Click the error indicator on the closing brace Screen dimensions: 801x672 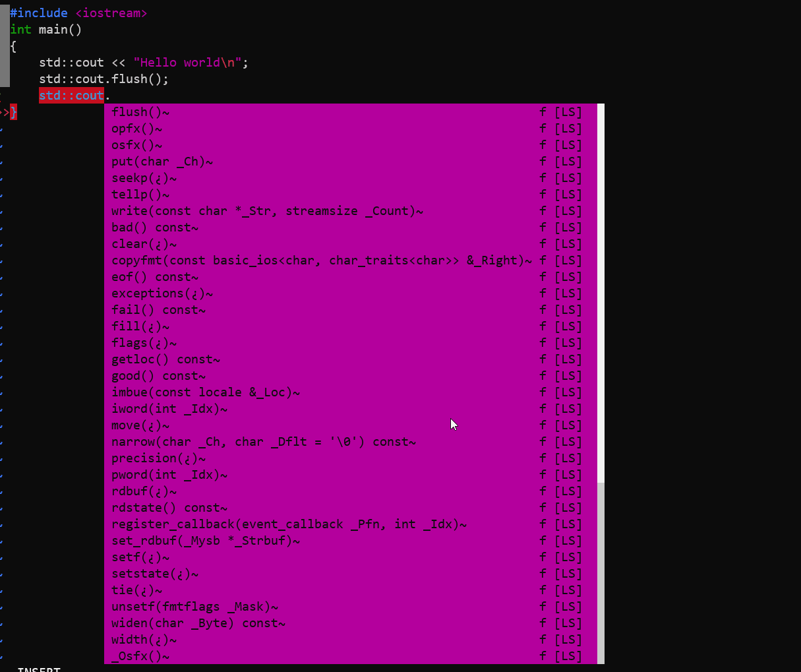click(x=12, y=111)
